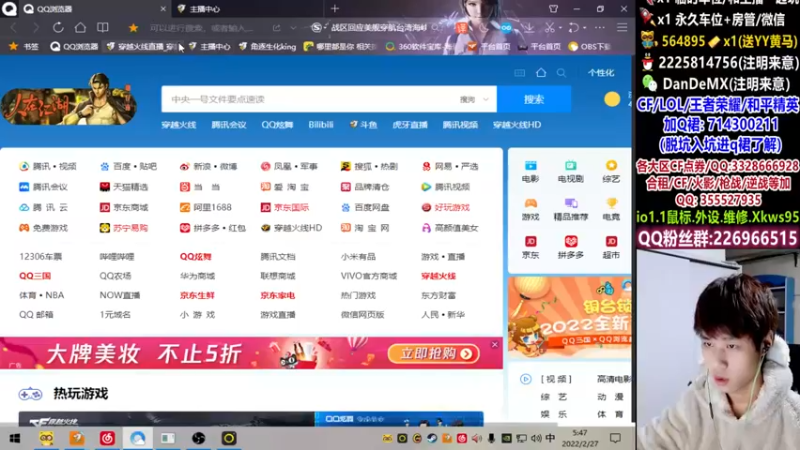Open the Windows Start menu
Image resolution: width=800 pixels, height=450 pixels.
click(x=15, y=438)
